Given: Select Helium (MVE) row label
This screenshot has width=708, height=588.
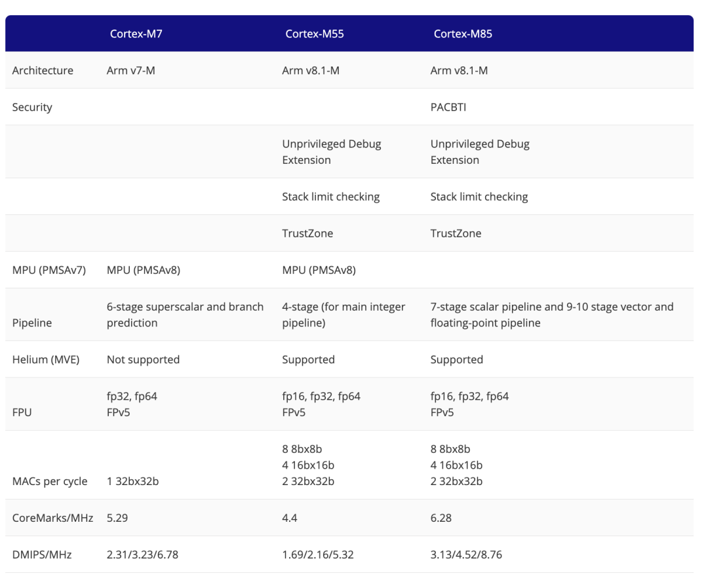Looking at the screenshot, I should click(x=46, y=359).
